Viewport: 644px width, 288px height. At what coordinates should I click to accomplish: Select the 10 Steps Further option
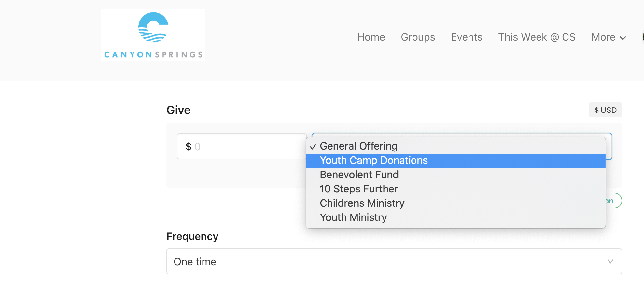(x=359, y=189)
